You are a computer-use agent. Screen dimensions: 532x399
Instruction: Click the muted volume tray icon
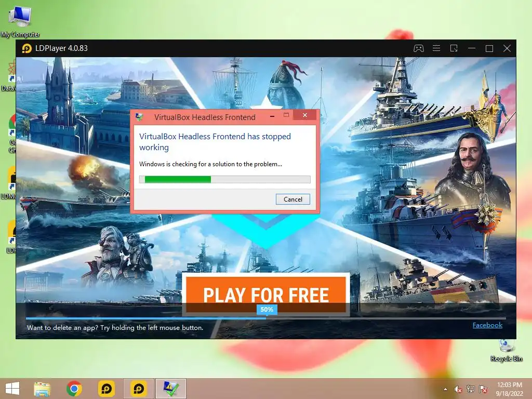[458, 389]
